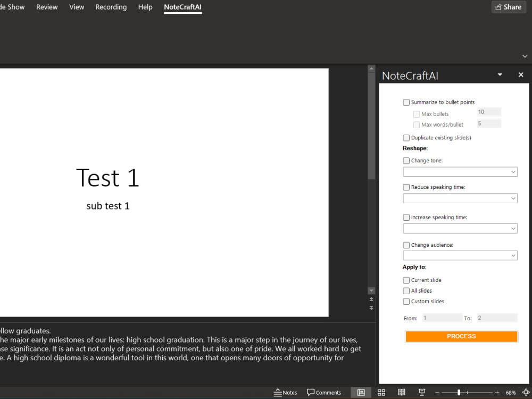Click the Share button
This screenshot has height=399, width=532.
tap(509, 7)
